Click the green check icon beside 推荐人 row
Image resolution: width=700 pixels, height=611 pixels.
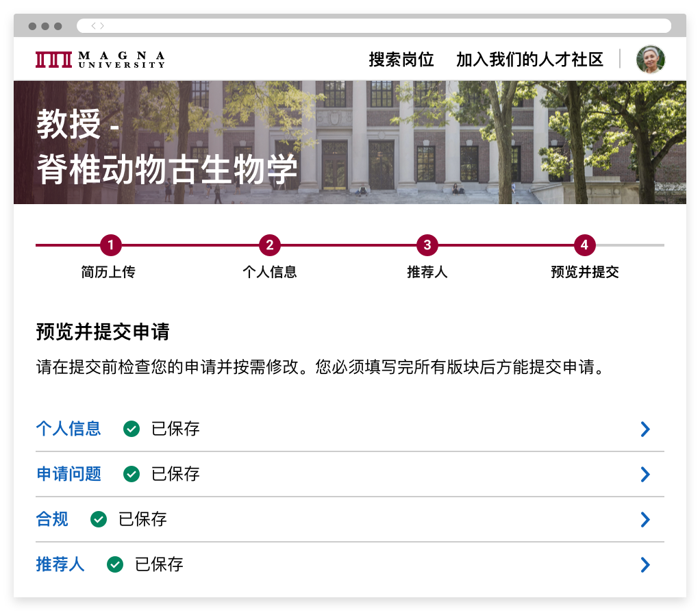[115, 564]
